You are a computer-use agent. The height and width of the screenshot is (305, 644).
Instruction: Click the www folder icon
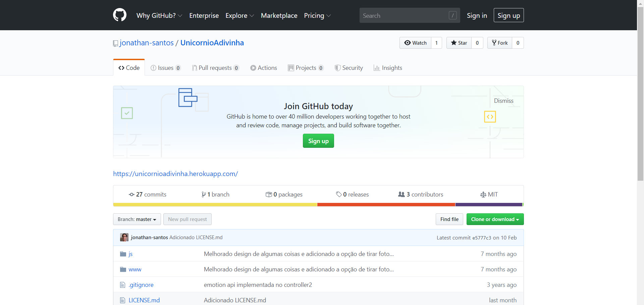click(x=123, y=269)
